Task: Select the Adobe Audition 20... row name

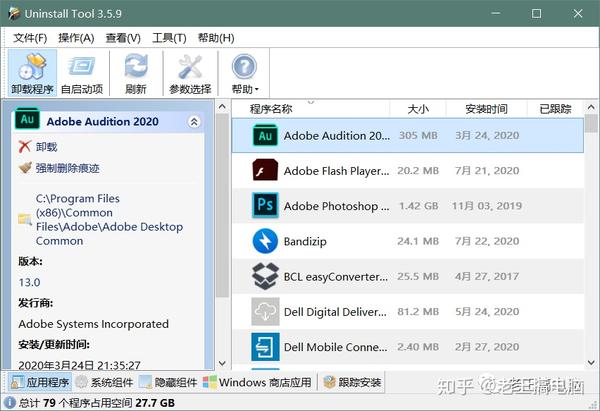Action: (337, 135)
